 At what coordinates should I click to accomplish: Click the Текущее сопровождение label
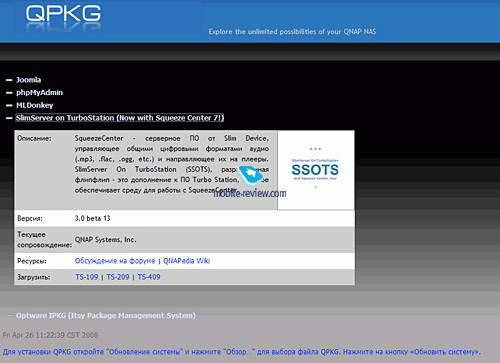(44, 240)
